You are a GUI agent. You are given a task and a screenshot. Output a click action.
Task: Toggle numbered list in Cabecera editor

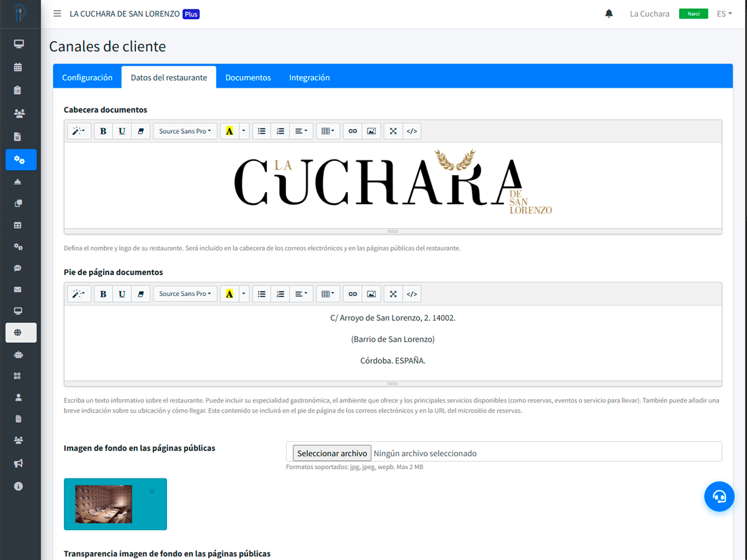tap(280, 131)
